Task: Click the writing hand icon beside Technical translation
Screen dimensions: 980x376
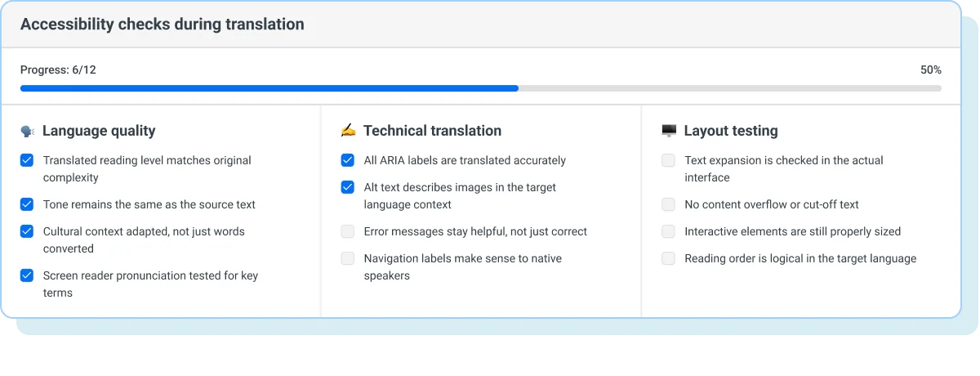Action: [348, 131]
